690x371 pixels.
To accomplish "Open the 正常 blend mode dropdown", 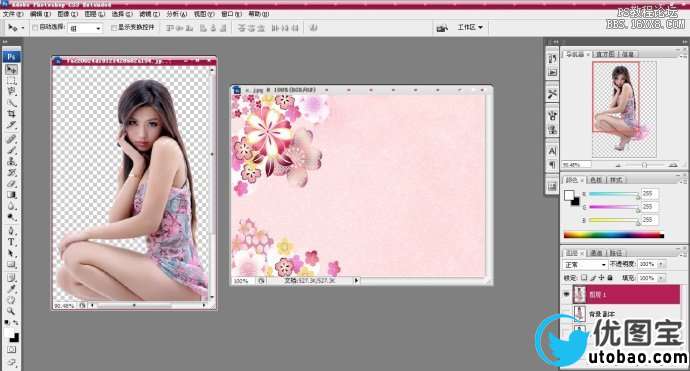I will (x=585, y=264).
